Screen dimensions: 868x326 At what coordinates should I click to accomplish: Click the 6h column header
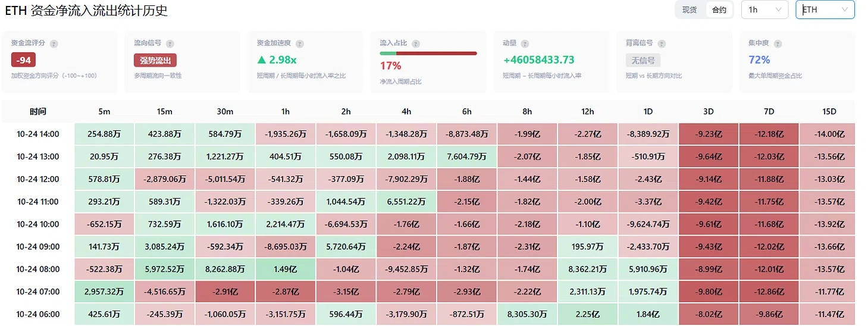[x=466, y=111]
